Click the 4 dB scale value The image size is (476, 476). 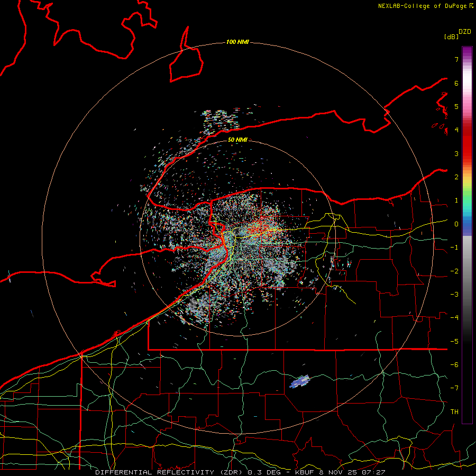[456, 130]
